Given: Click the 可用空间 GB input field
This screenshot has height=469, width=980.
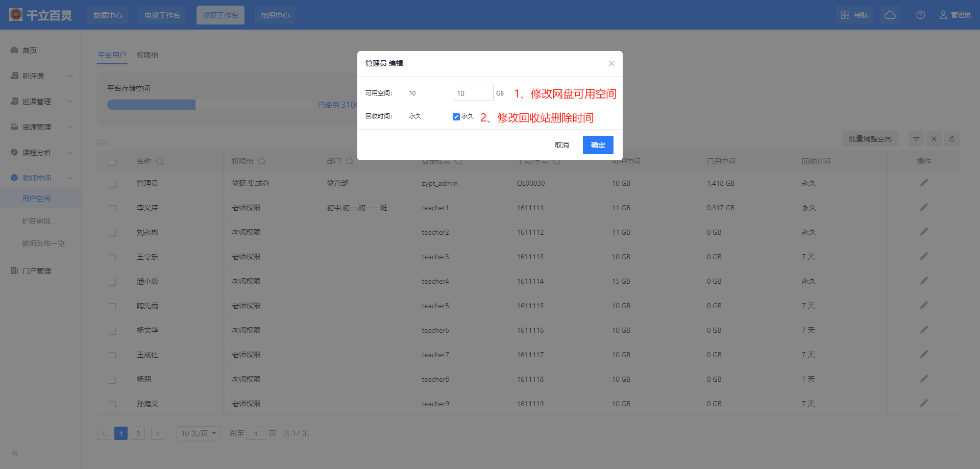Looking at the screenshot, I should tap(473, 93).
